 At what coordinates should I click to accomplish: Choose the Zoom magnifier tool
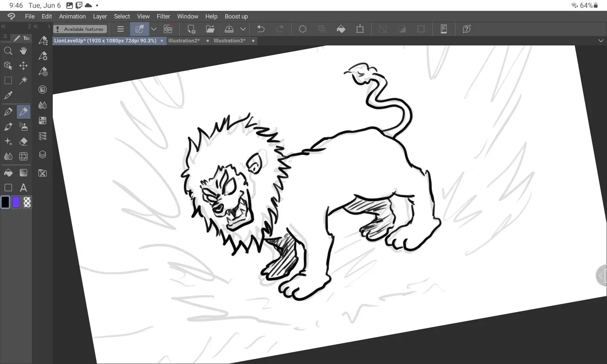(x=8, y=51)
